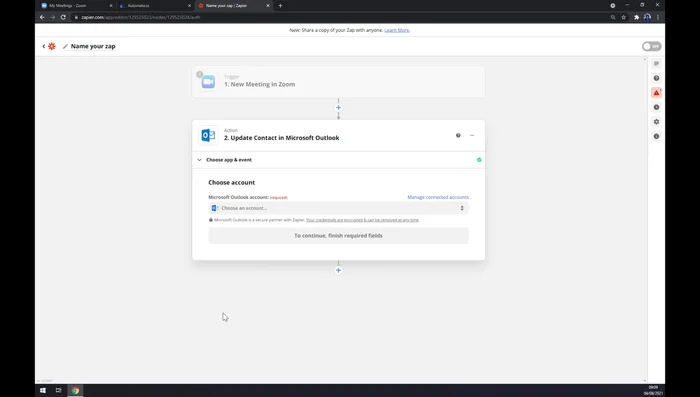Open the Learn More link in banner
Screen dimensions: 700x397
pyautogui.click(x=396, y=30)
